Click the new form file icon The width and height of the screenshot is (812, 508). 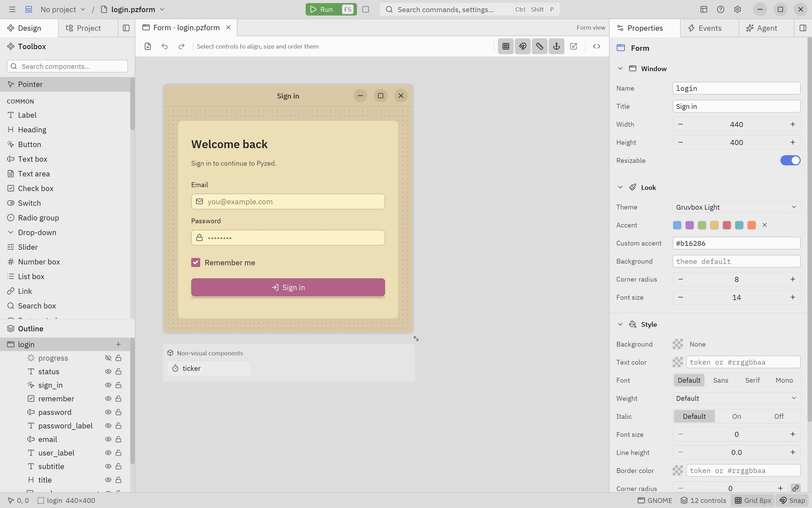point(148,46)
